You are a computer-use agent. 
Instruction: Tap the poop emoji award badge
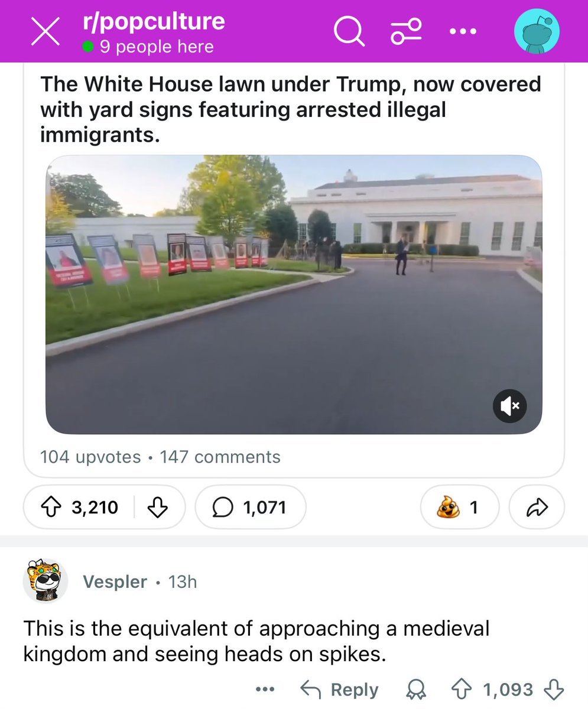coord(459,507)
